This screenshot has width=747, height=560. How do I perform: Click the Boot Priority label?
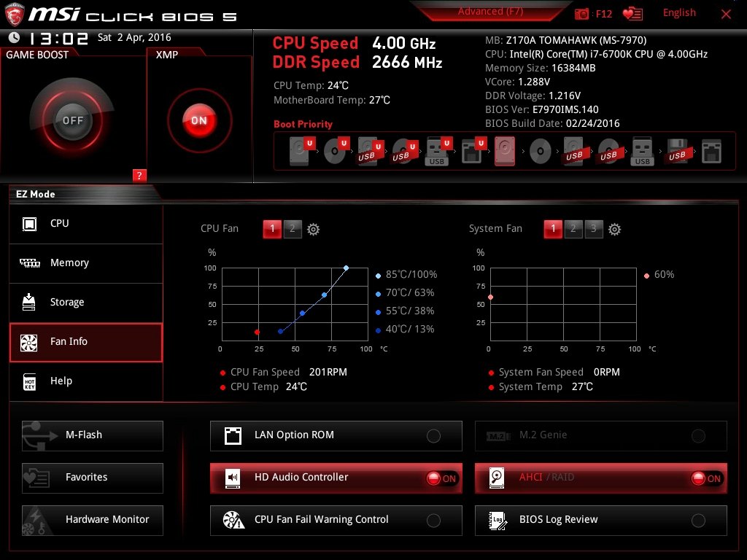click(x=303, y=124)
